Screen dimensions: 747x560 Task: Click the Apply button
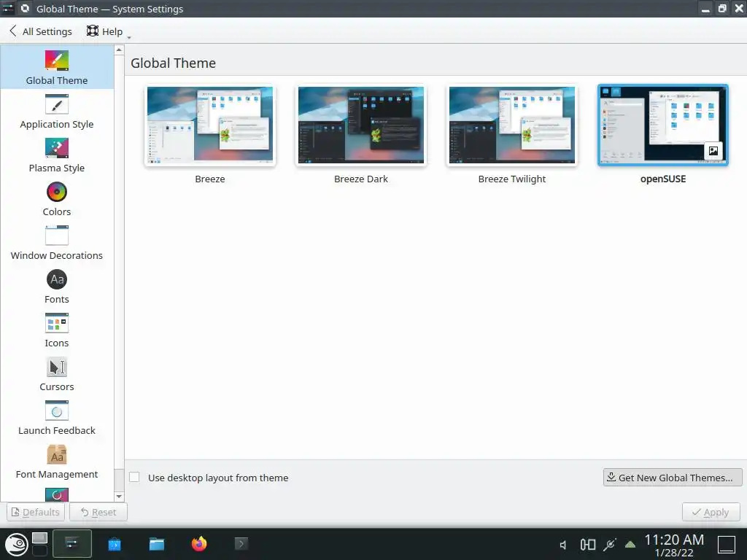click(x=711, y=512)
